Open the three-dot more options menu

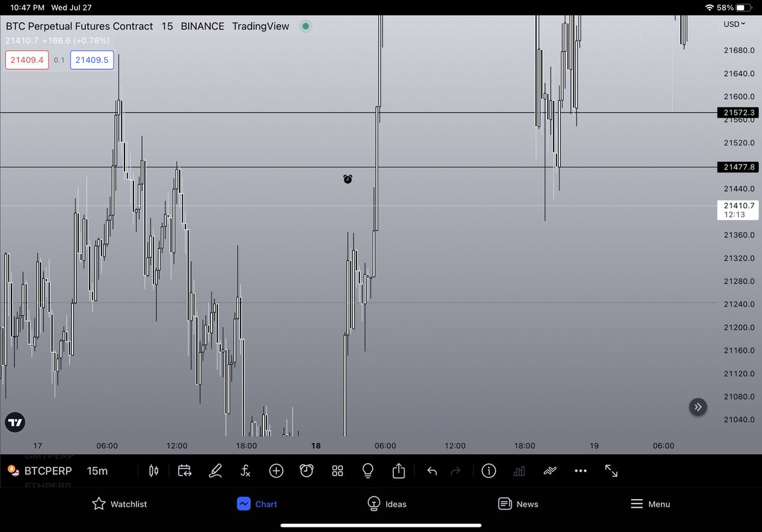tap(580, 471)
